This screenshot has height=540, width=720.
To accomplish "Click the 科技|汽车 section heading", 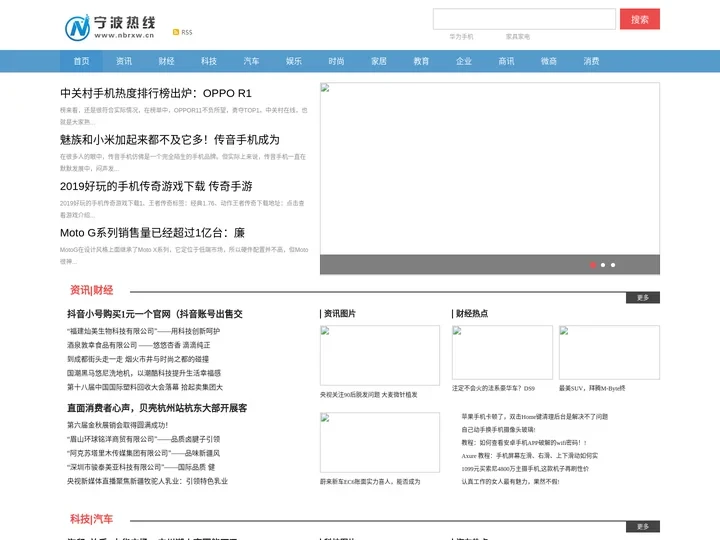I will 91,519.
